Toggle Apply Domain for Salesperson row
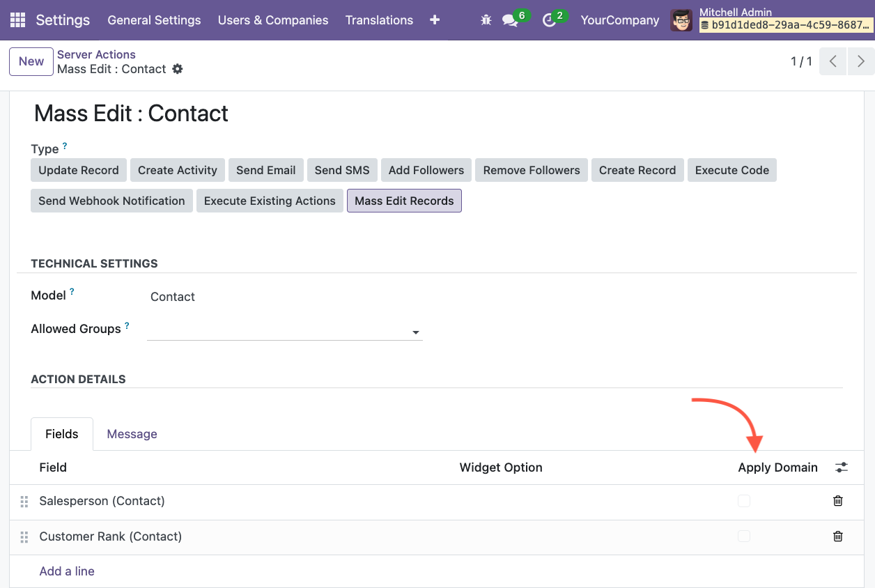The height and width of the screenshot is (588, 875). pyautogui.click(x=744, y=501)
